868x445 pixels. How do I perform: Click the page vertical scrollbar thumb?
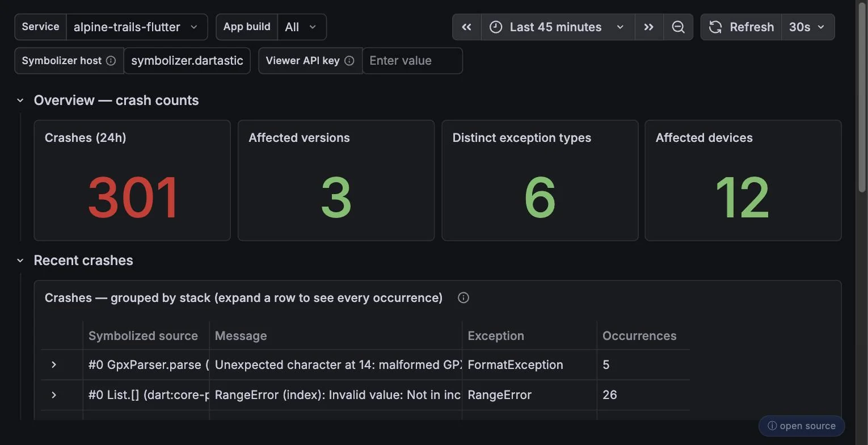[863, 96]
